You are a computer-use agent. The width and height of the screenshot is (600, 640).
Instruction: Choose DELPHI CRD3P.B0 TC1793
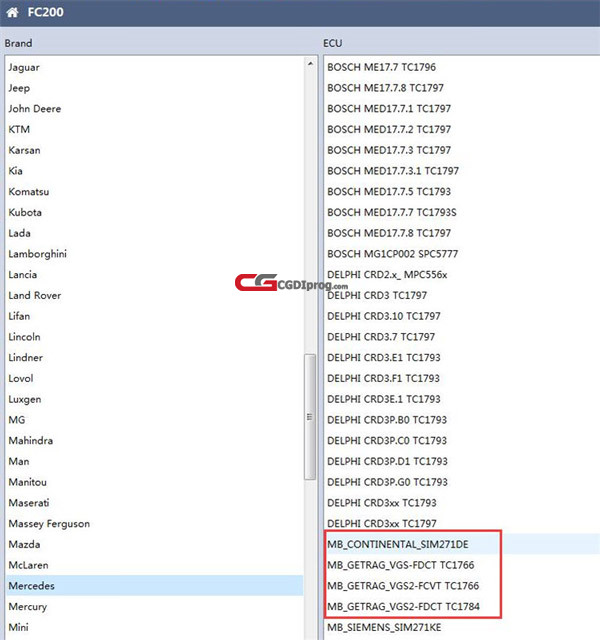tap(387, 420)
